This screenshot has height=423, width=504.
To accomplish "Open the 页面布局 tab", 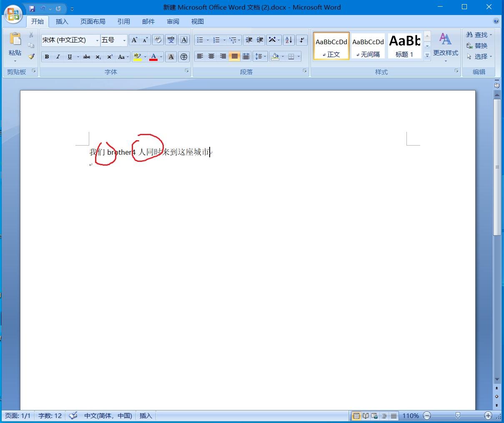I will click(x=93, y=21).
